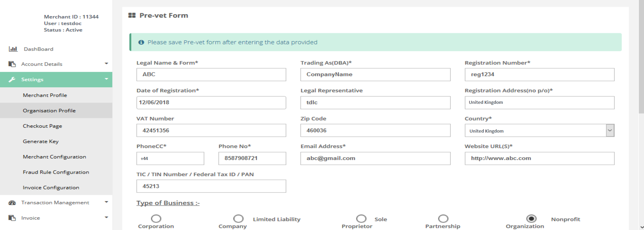Click the Pre-vet Form grid icon

tap(132, 16)
